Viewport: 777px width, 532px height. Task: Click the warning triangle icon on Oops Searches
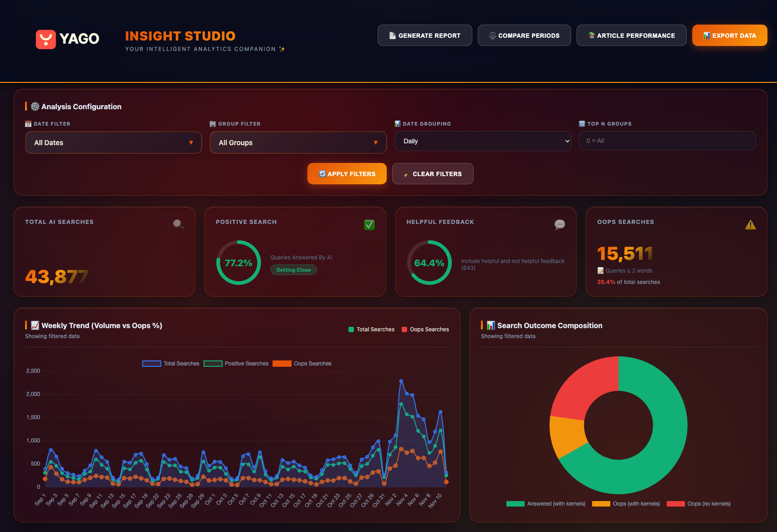pos(750,225)
